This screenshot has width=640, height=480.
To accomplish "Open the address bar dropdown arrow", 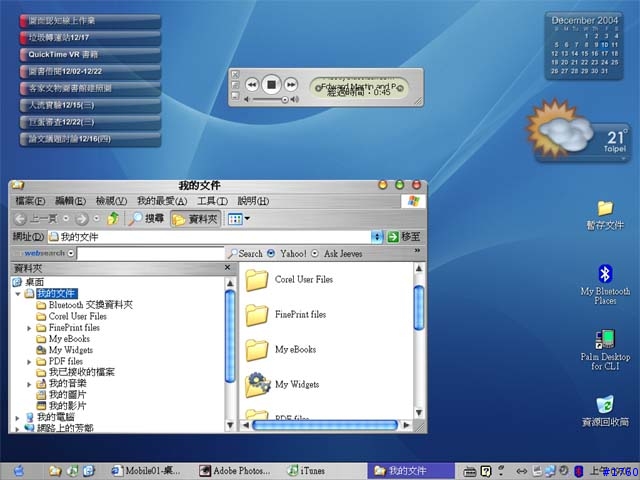I will coord(377,237).
